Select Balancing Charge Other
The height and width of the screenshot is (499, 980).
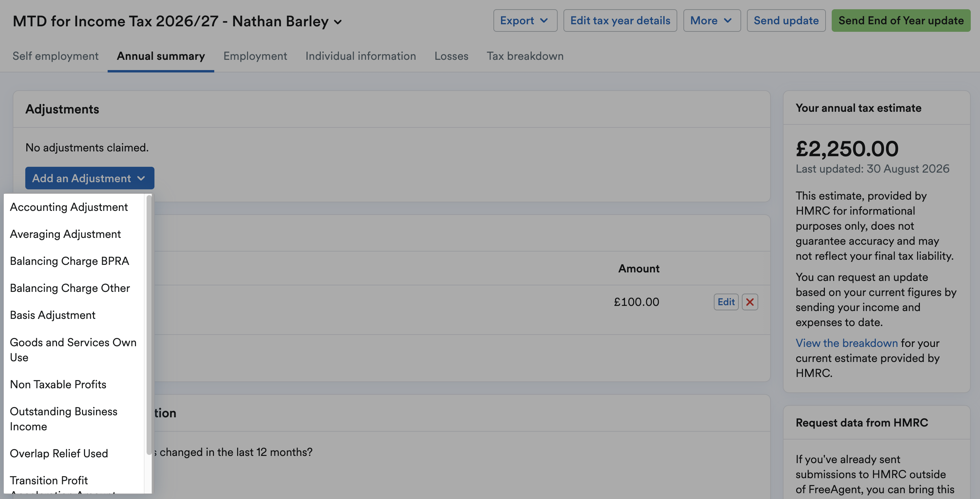click(x=74, y=288)
